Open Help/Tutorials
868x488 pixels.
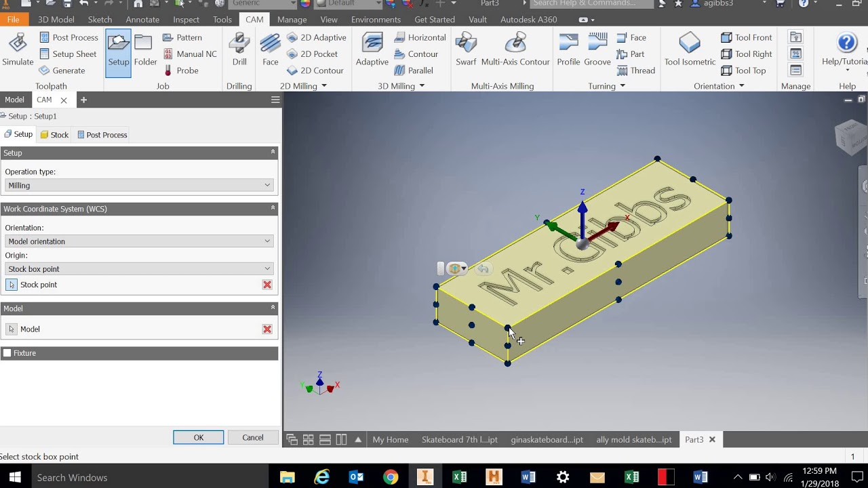pyautogui.click(x=845, y=51)
